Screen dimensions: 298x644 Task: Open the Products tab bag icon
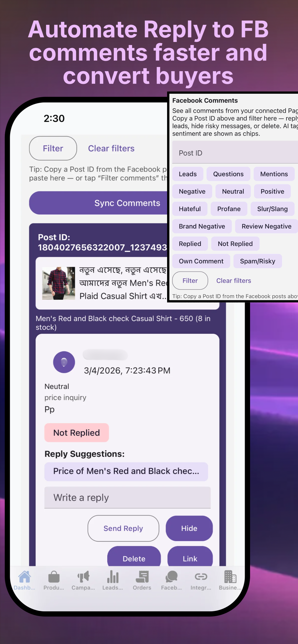[x=54, y=577]
